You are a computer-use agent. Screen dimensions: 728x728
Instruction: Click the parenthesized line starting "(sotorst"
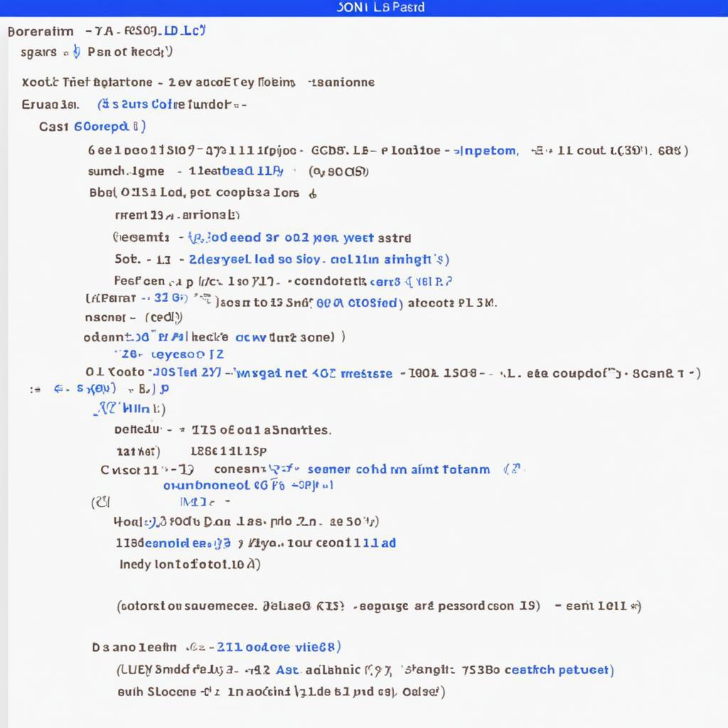click(x=379, y=606)
